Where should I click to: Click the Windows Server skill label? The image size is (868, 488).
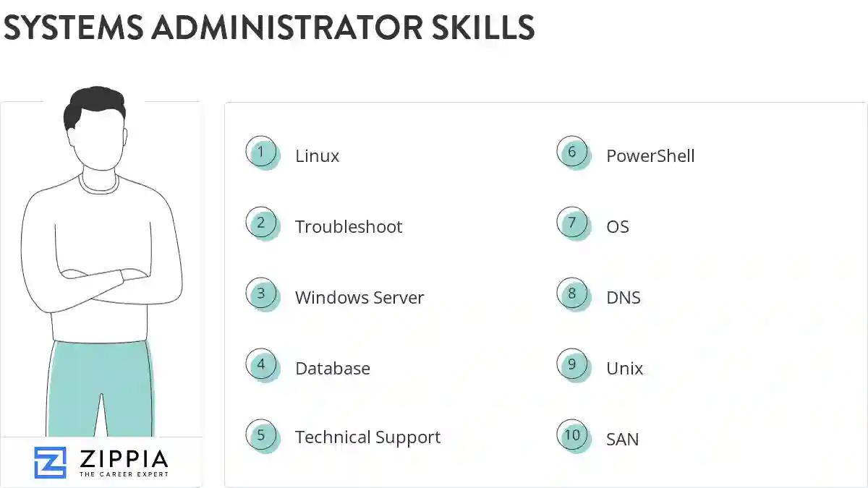pyautogui.click(x=359, y=298)
